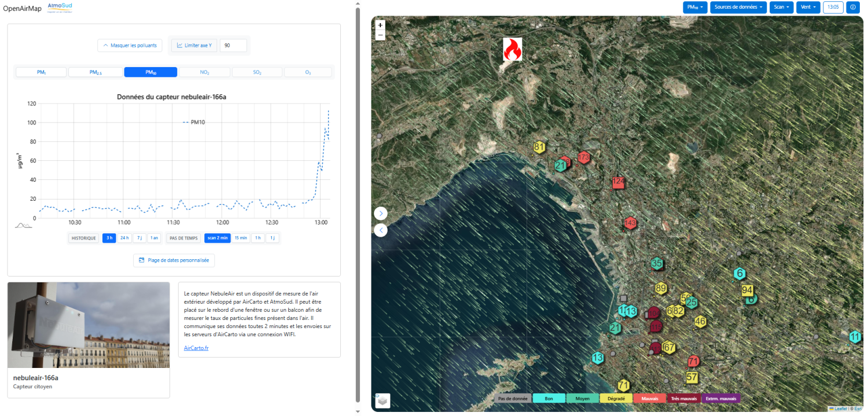This screenshot has height=416, width=868.
Task: Click the PM10 legend entry in the chart
Action: click(x=194, y=122)
